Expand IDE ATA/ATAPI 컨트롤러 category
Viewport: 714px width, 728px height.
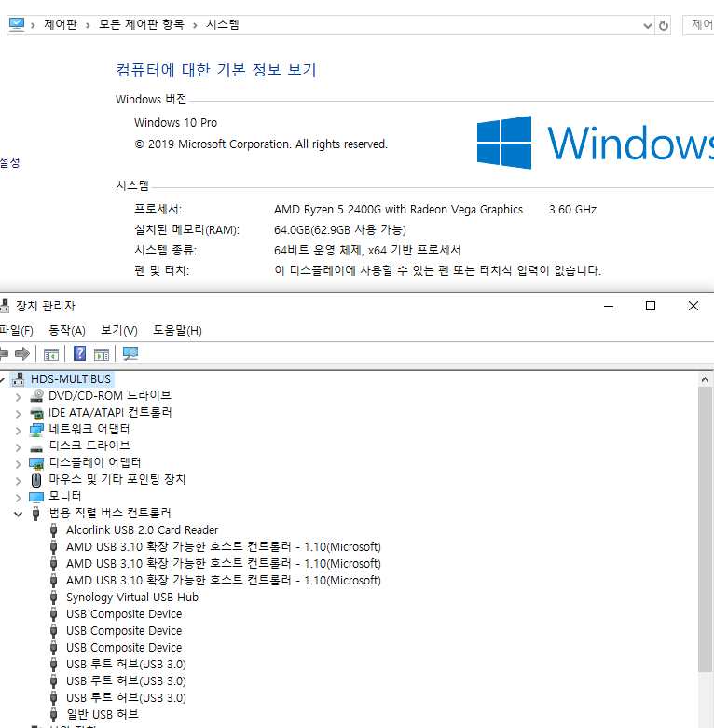tap(18, 414)
